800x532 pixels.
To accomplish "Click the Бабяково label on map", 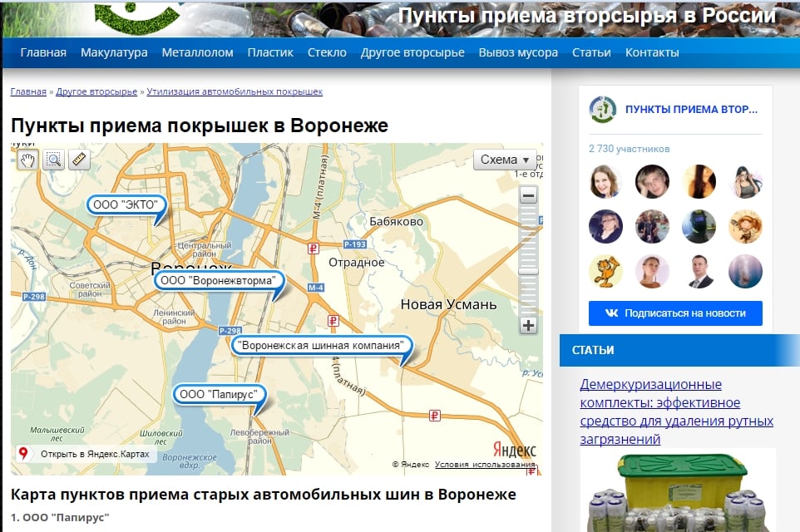I will pyautogui.click(x=397, y=221).
